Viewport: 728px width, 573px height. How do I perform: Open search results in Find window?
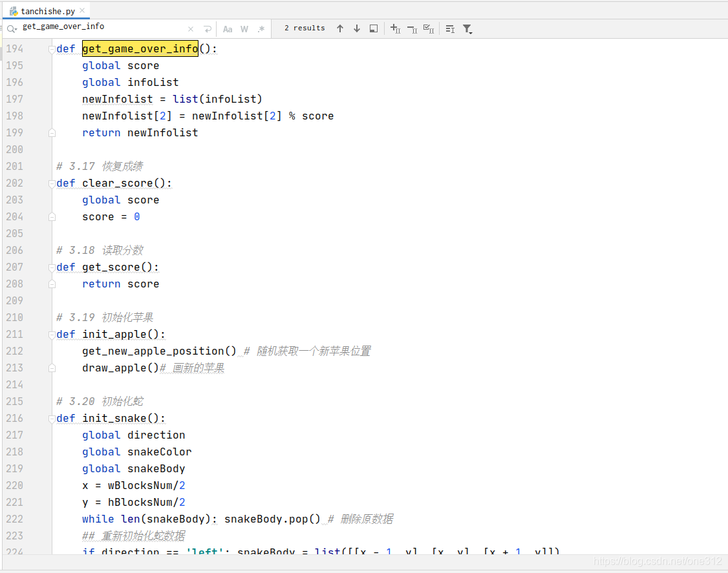373,29
